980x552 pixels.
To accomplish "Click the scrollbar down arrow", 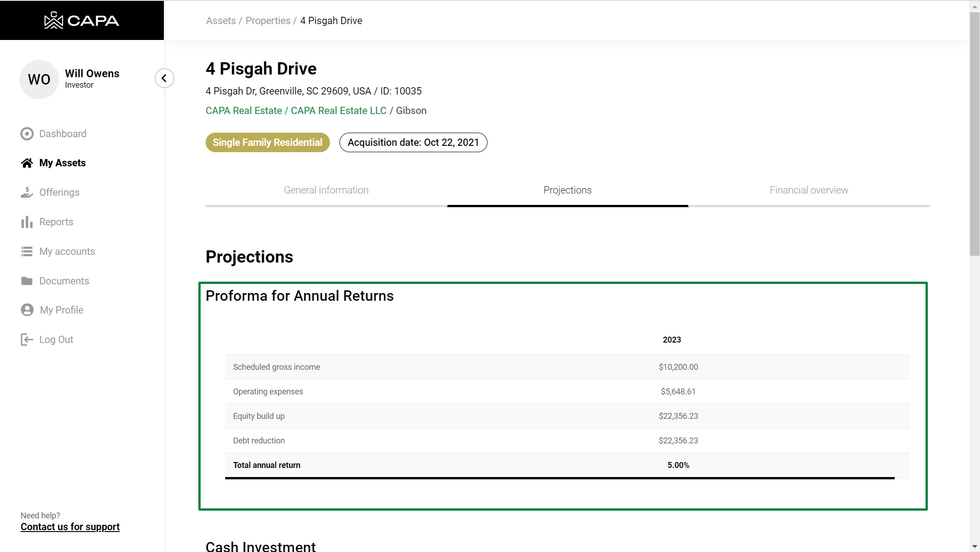I will [x=975, y=547].
